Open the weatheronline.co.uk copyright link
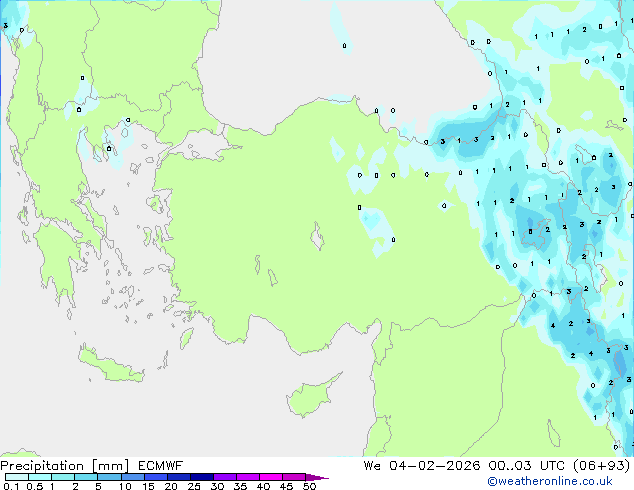 click(550, 481)
